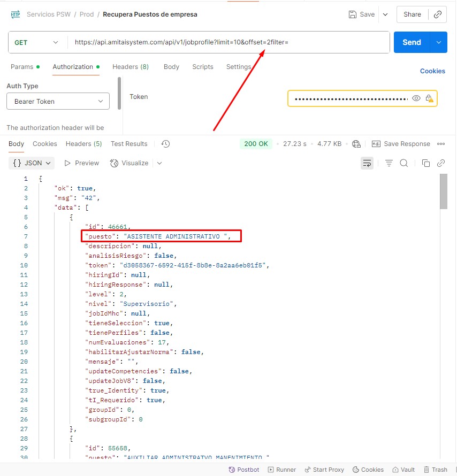Switch to the request Headers (8) tab
Screen dimensions: 457x476
pos(131,67)
